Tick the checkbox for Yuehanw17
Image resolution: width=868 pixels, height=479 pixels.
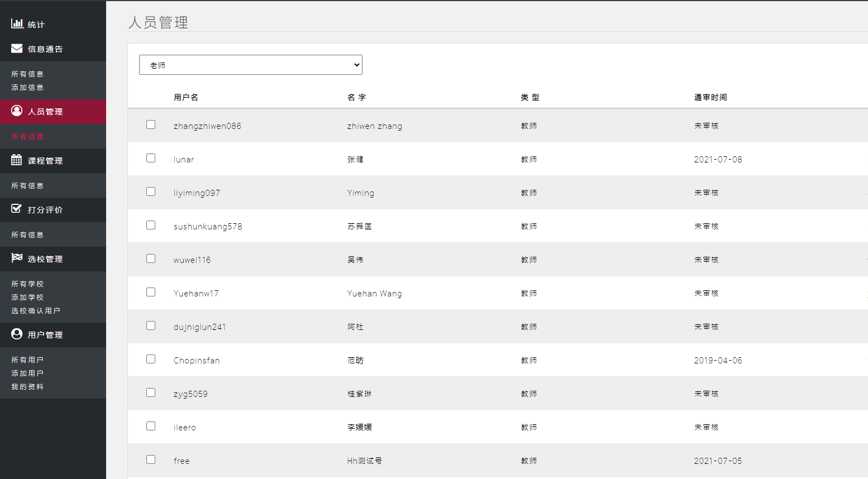coord(151,292)
